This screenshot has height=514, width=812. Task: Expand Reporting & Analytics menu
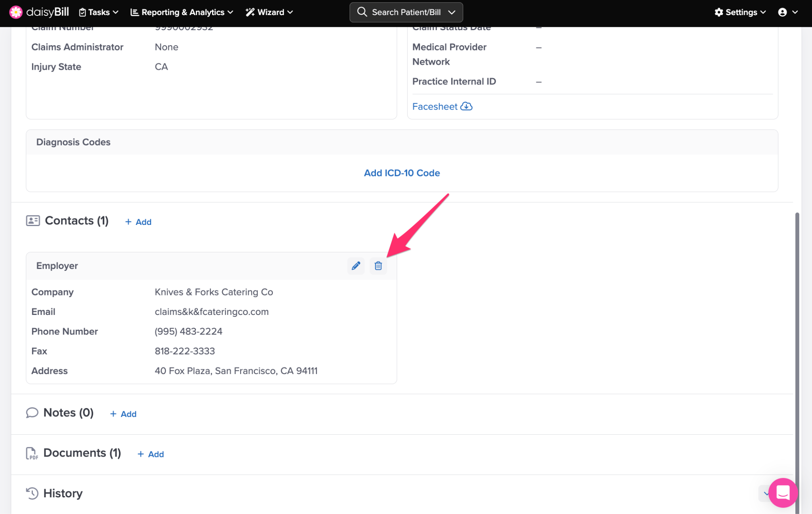182,12
